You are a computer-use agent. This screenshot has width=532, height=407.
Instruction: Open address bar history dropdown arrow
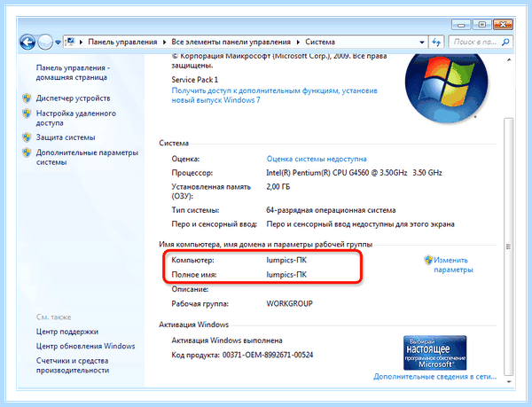tap(422, 43)
